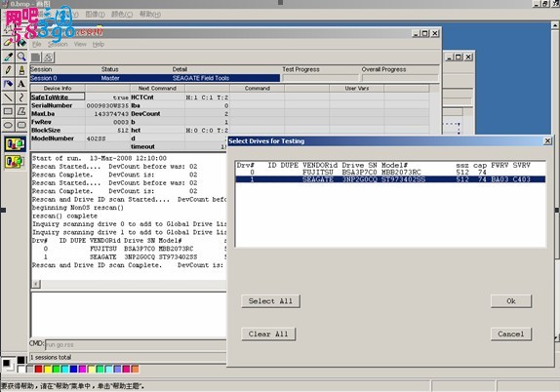Select the Magnifier tool
Screen dimensions: 560x392
21,57
